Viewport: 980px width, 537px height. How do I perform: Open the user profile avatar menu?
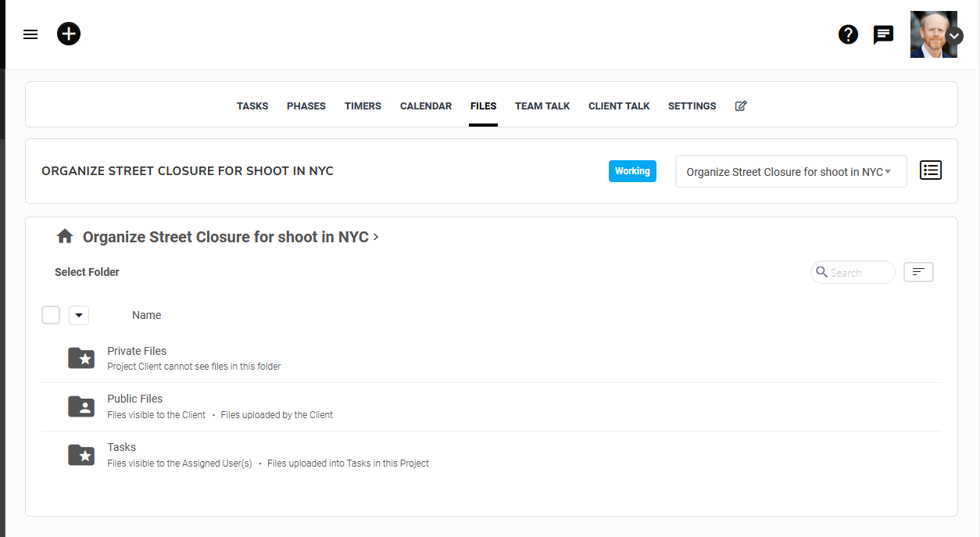(933, 34)
